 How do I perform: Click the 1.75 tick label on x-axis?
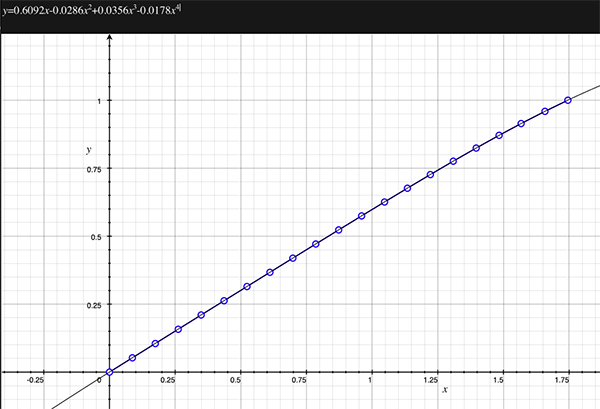564,381
